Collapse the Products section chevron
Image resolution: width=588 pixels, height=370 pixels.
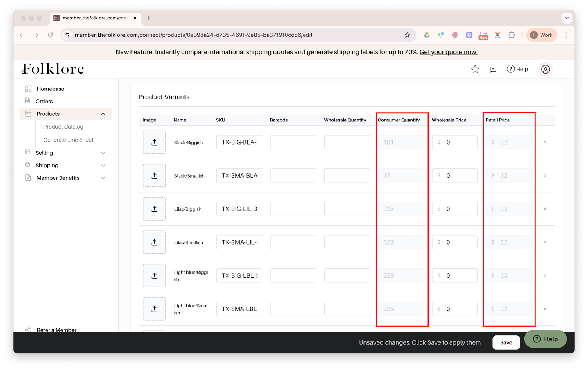[103, 114]
